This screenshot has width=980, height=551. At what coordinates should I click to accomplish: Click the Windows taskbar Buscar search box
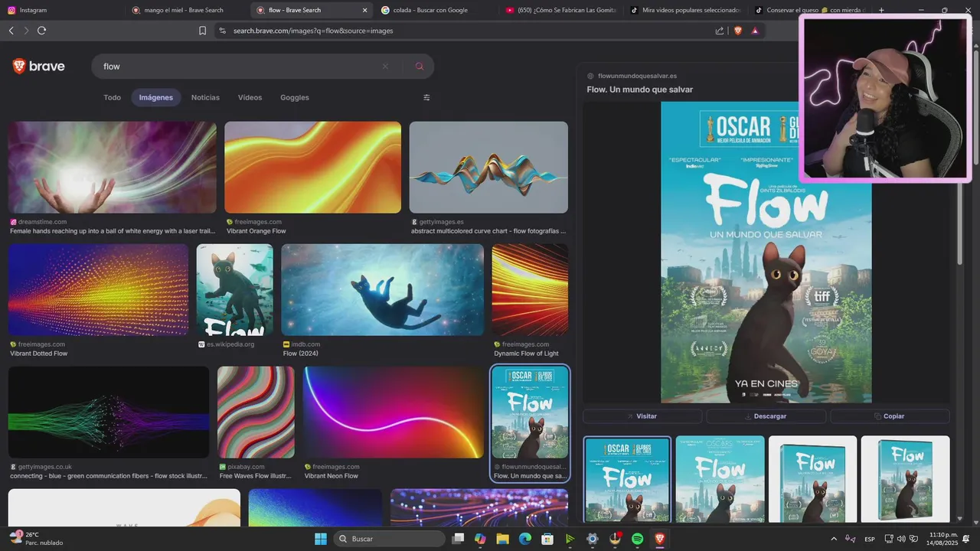pyautogui.click(x=390, y=539)
